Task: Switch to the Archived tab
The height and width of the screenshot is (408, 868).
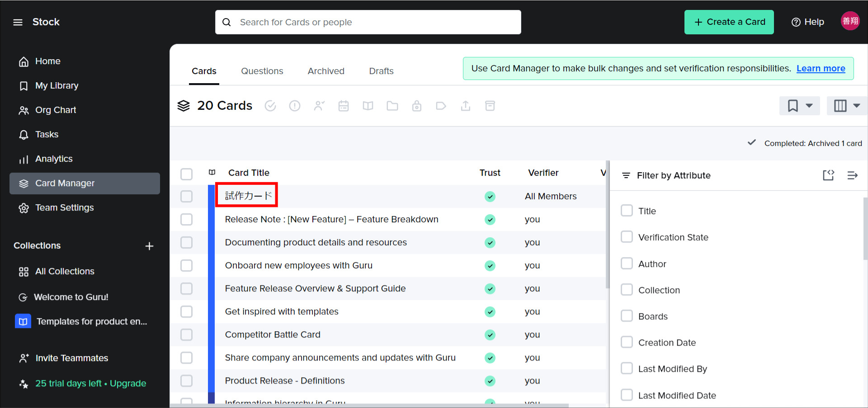Action: [326, 71]
